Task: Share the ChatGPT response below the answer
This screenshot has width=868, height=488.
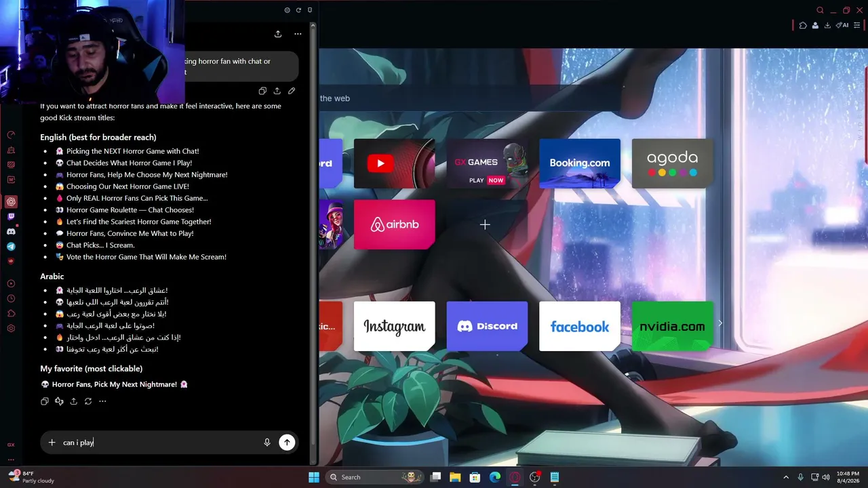Action: [74, 401]
